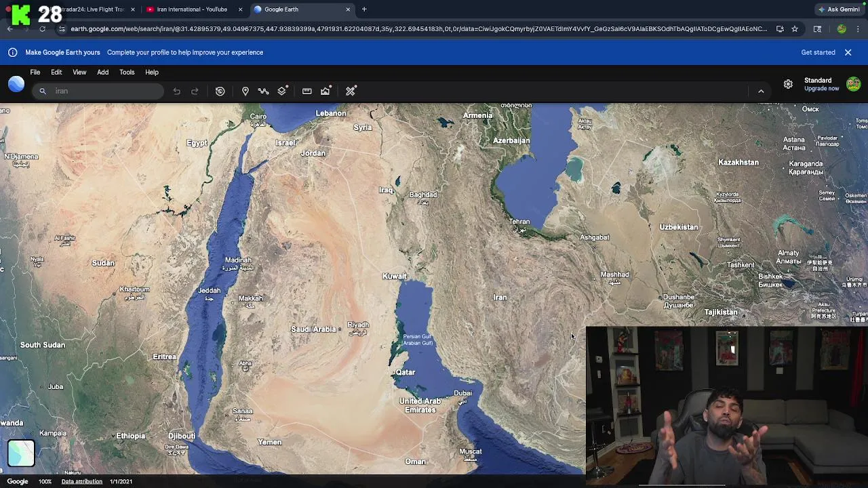868x488 pixels.
Task: Click the Saudi Arabia label
Action: coord(313,329)
